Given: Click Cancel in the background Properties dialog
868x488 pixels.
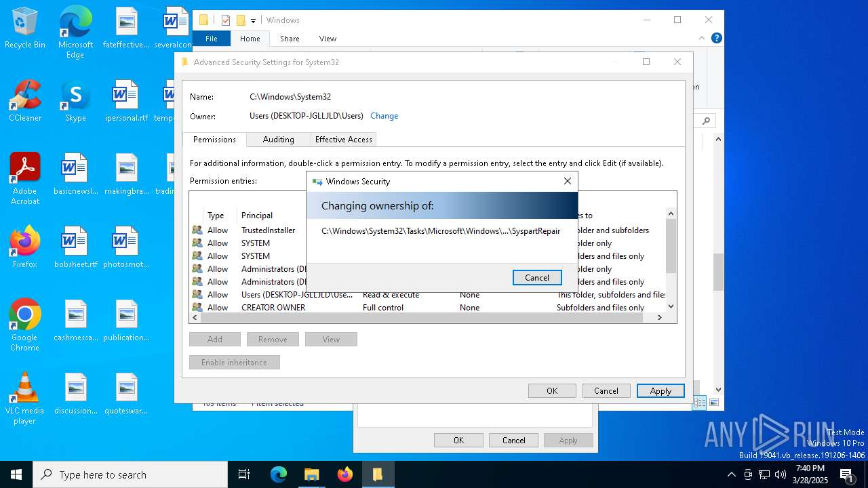Looking at the screenshot, I should tap(513, 440).
